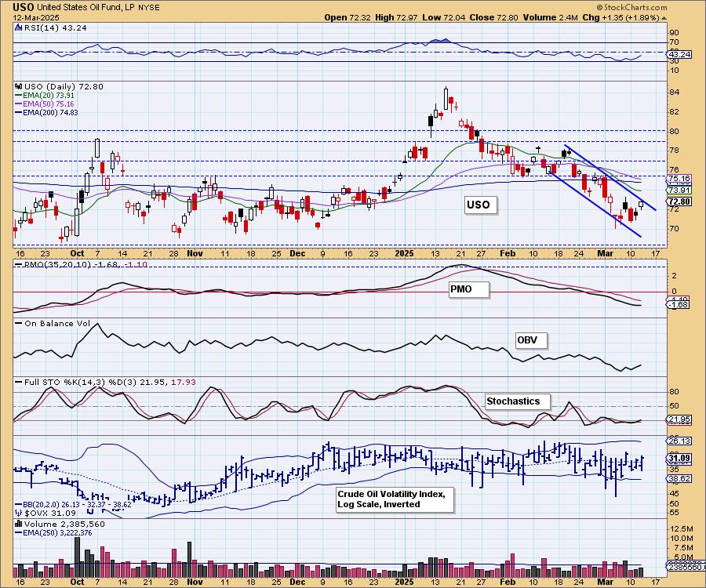Click the 'Crude Oil Volatility Index' annotation box
706x588 pixels.
click(x=394, y=499)
